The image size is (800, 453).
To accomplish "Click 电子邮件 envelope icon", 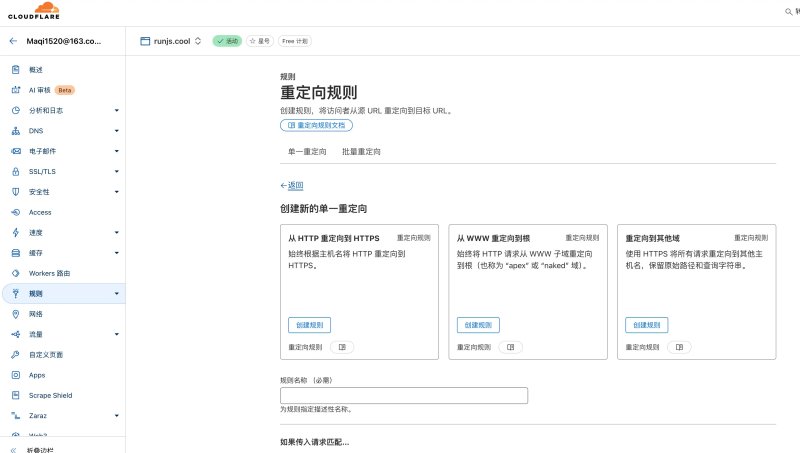I will (16, 151).
